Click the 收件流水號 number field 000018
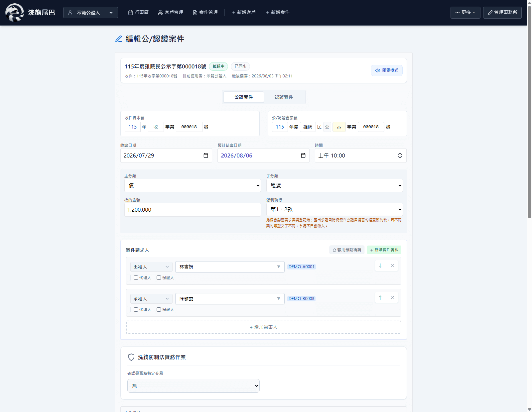The width and height of the screenshot is (532, 412). [189, 127]
